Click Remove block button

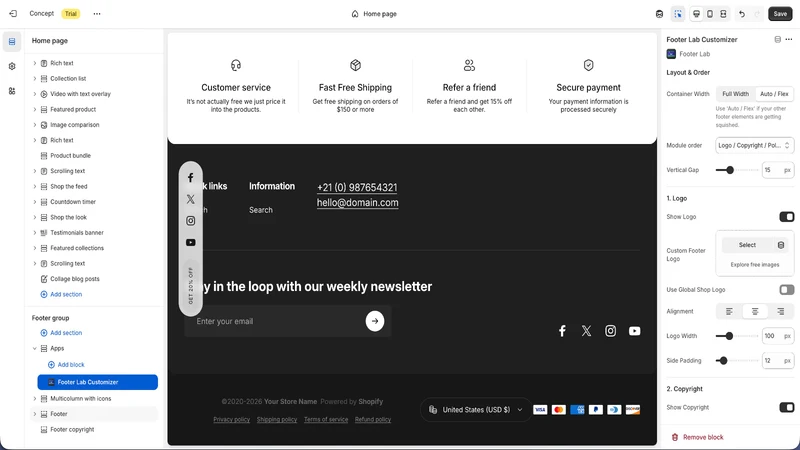tap(697, 437)
